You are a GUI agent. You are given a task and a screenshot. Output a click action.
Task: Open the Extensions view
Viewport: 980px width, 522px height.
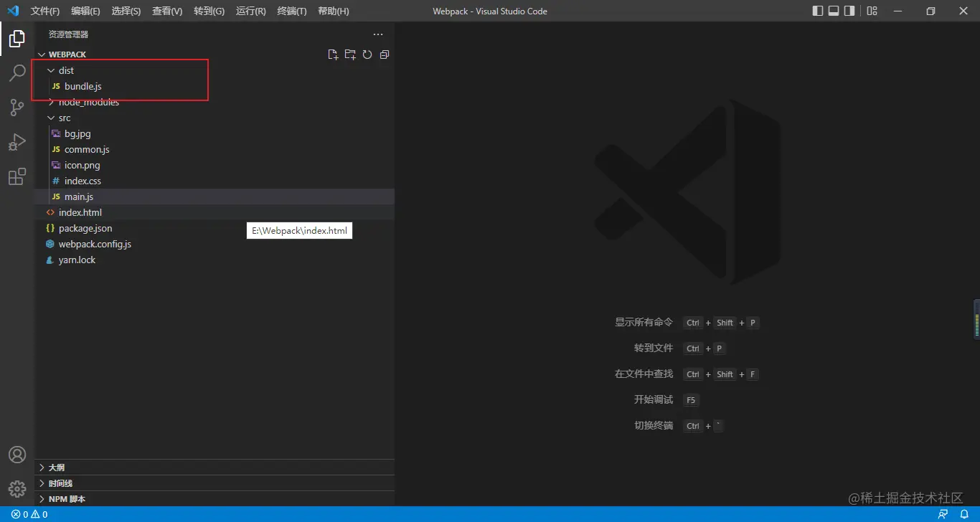pos(17,176)
